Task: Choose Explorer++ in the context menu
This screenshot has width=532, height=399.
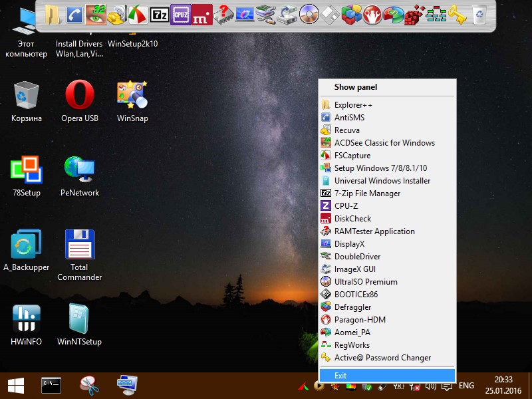Action: (387, 105)
